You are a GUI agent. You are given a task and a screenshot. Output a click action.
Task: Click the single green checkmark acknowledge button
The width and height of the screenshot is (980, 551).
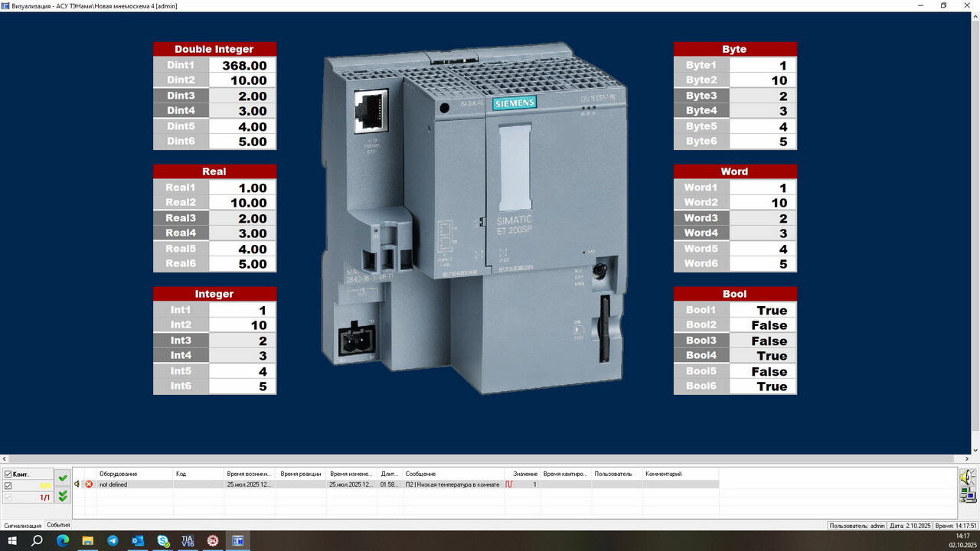click(x=63, y=478)
